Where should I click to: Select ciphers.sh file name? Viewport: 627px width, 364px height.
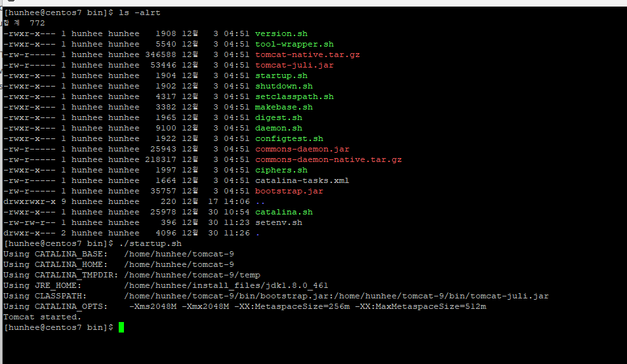(281, 170)
